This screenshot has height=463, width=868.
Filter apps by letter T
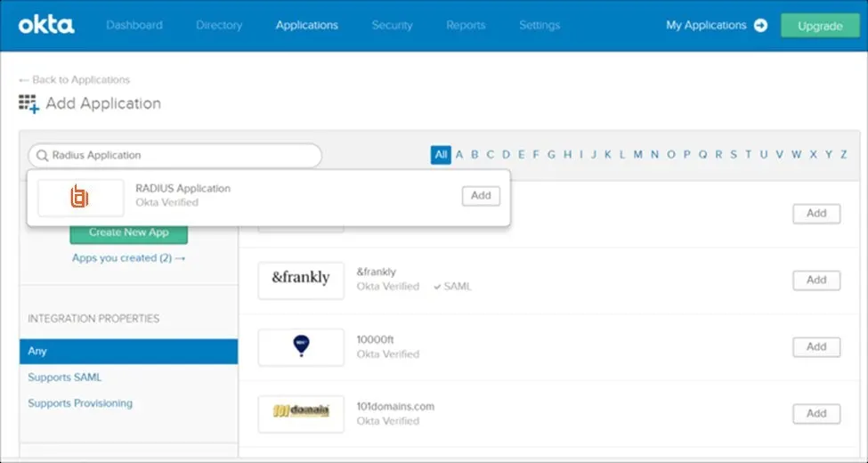coord(748,155)
